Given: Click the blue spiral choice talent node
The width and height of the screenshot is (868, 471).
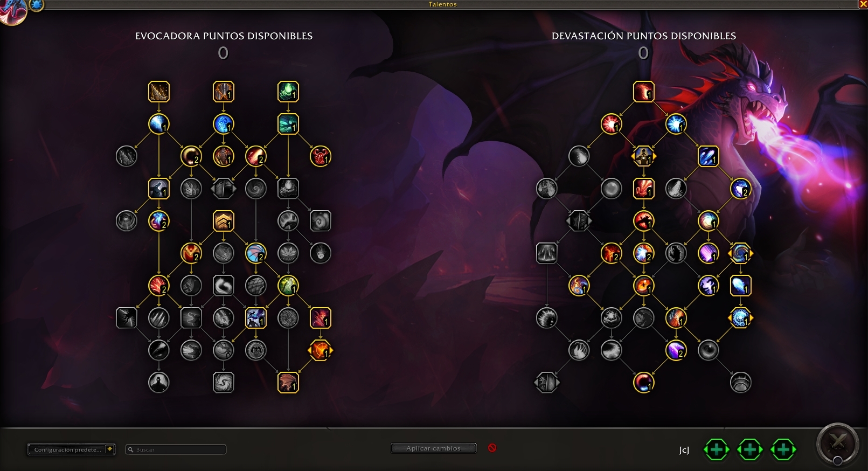Looking at the screenshot, I should click(740, 253).
